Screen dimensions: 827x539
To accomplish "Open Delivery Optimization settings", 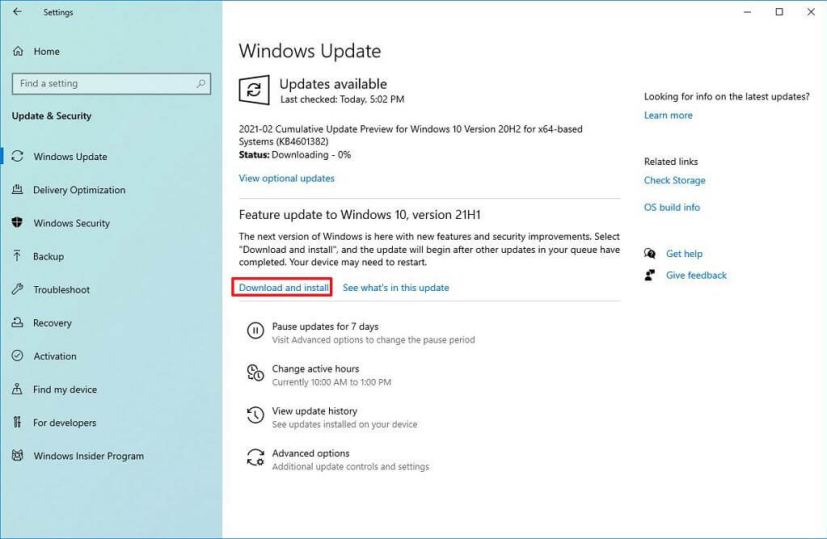I will pos(79,190).
